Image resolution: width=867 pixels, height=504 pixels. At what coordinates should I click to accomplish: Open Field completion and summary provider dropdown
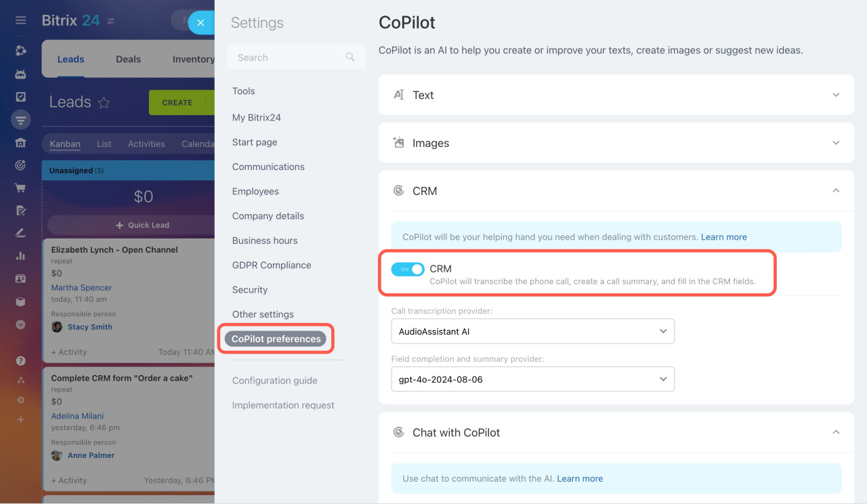[532, 379]
